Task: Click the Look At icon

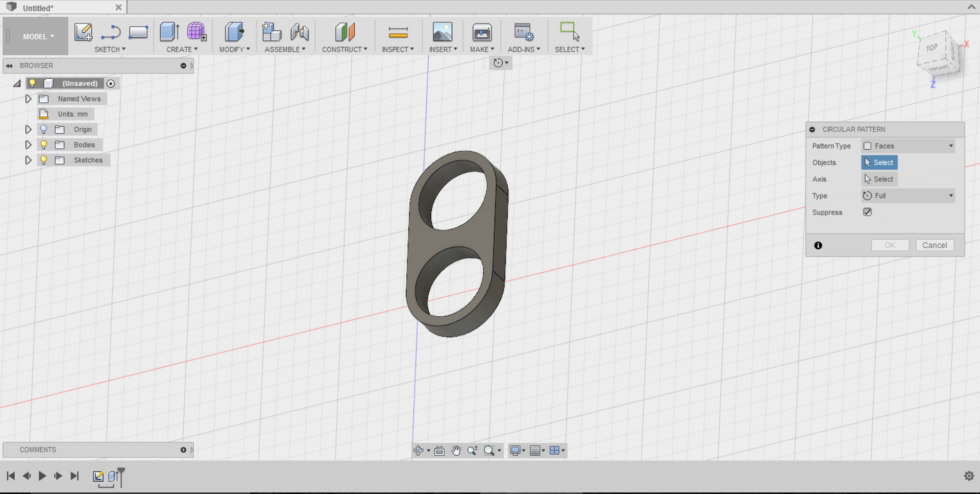Action: tap(439, 451)
